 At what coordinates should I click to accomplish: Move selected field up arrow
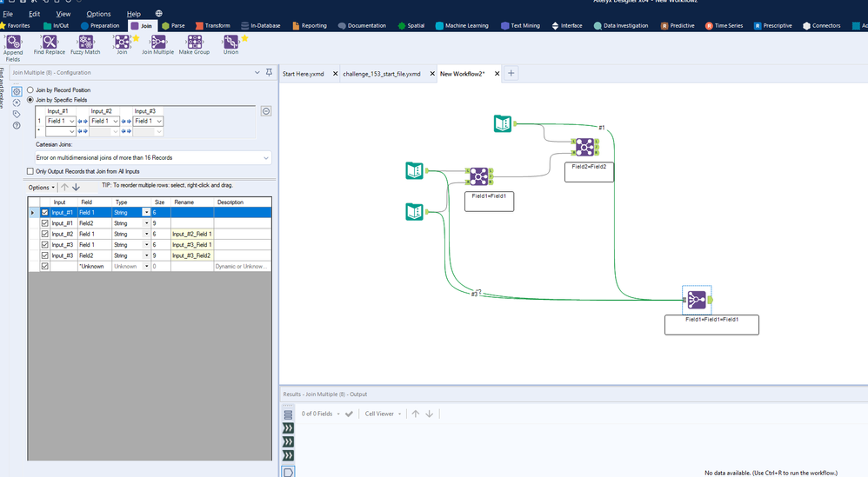click(x=64, y=188)
